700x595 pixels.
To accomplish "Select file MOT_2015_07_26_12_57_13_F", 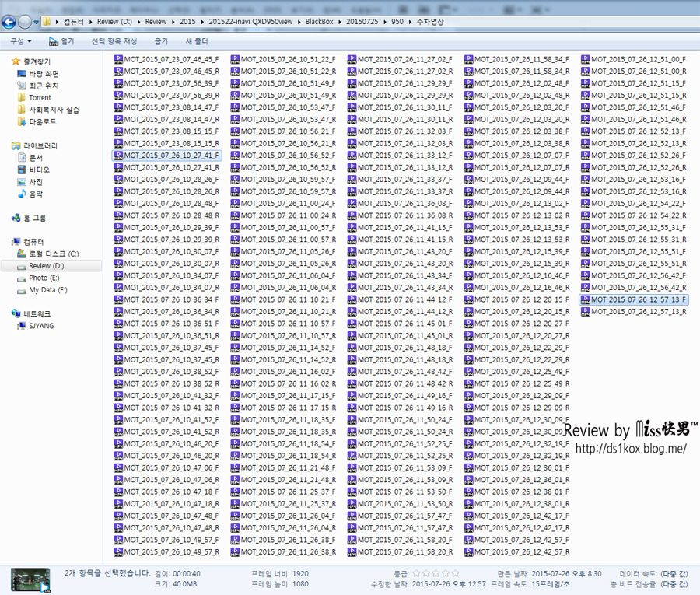I will point(634,299).
